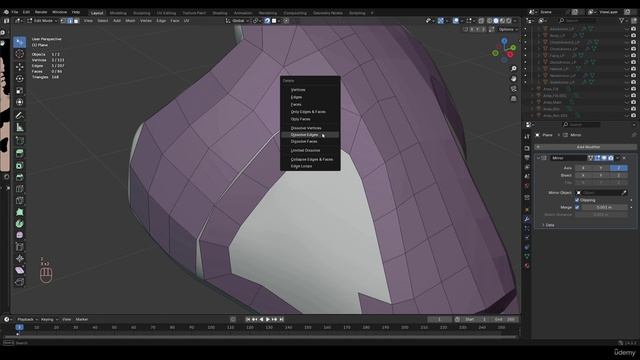Image resolution: width=640 pixels, height=360 pixels.
Task: Open the outliner filter dropdown
Action: (623, 20)
